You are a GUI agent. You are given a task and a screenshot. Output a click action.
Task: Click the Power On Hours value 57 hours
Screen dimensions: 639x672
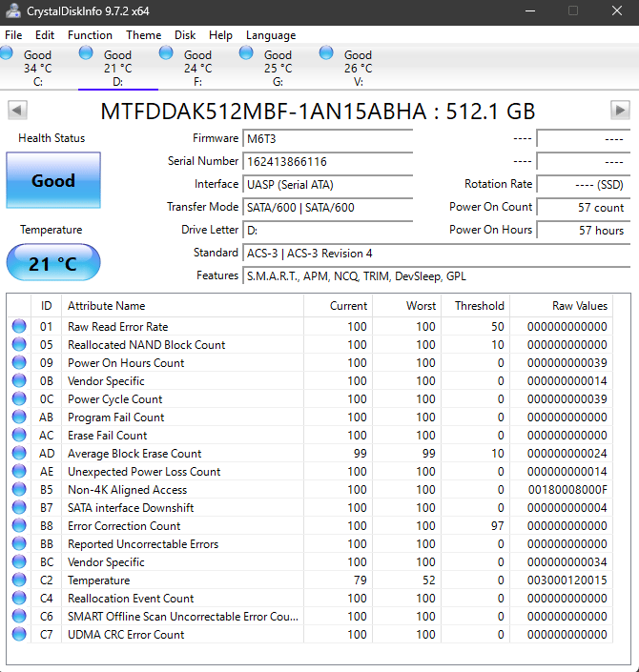click(584, 231)
